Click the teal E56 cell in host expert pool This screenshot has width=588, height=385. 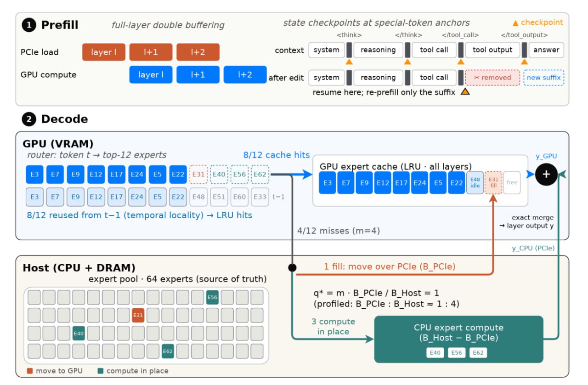(x=212, y=297)
